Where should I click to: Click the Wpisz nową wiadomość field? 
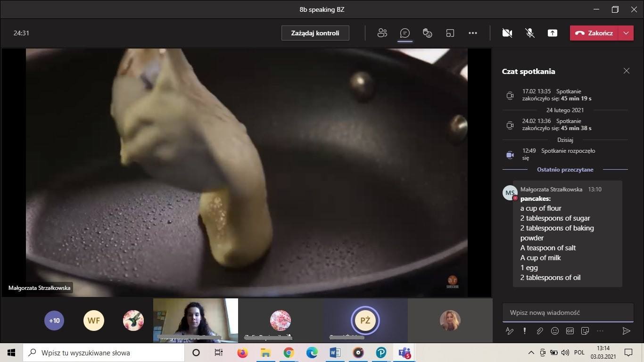click(568, 313)
